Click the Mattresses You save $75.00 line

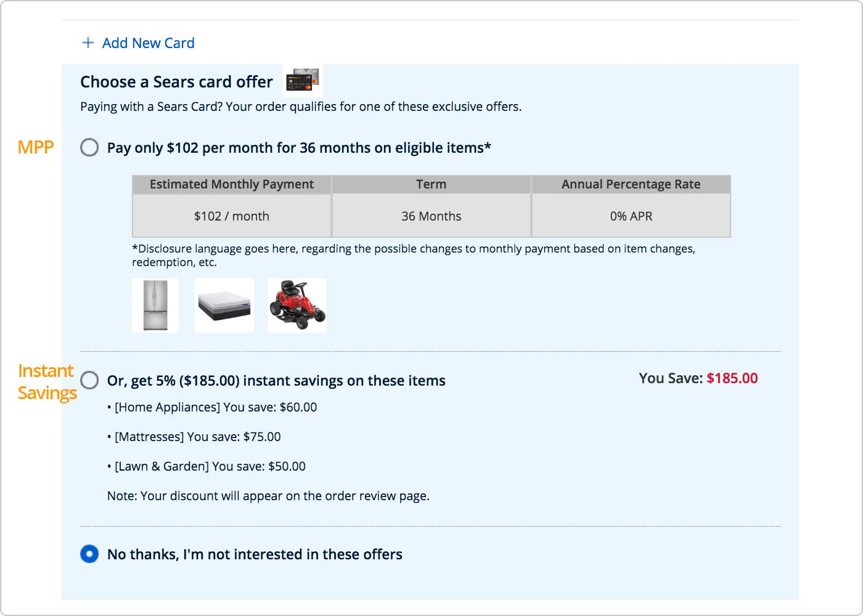pos(194,437)
